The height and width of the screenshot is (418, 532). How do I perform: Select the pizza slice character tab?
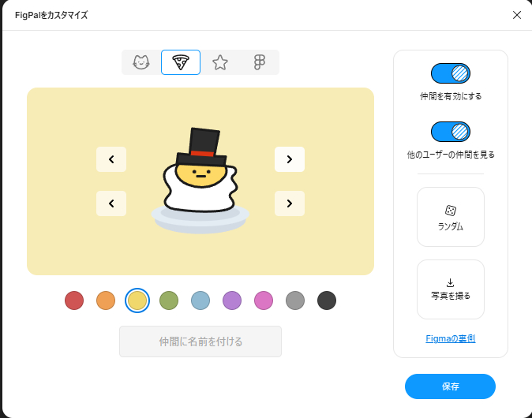point(181,62)
